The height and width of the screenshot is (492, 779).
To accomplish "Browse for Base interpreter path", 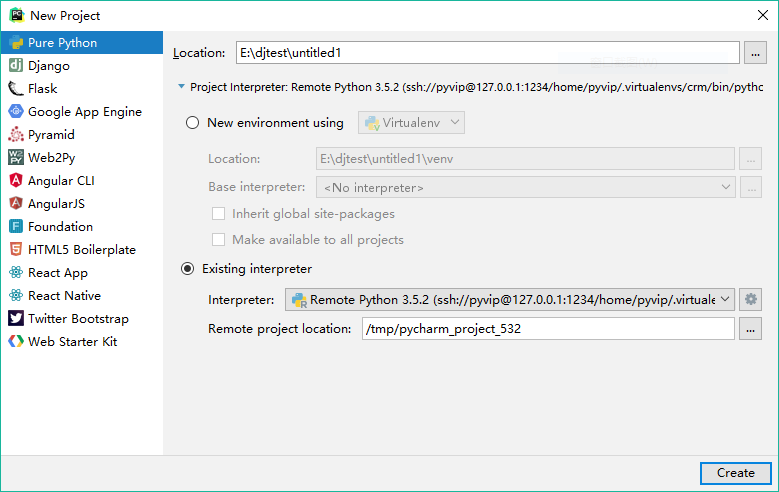I will point(751,187).
